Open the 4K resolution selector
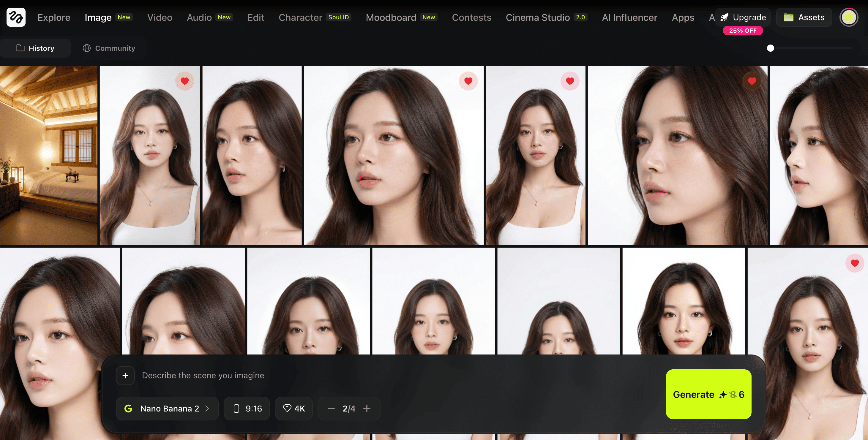The height and width of the screenshot is (440, 868). (293, 408)
